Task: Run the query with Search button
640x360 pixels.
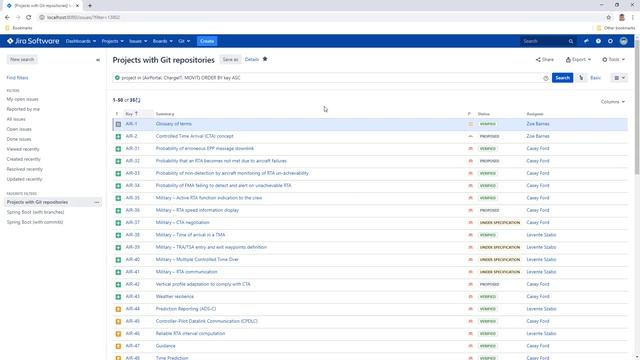Action: point(562,78)
